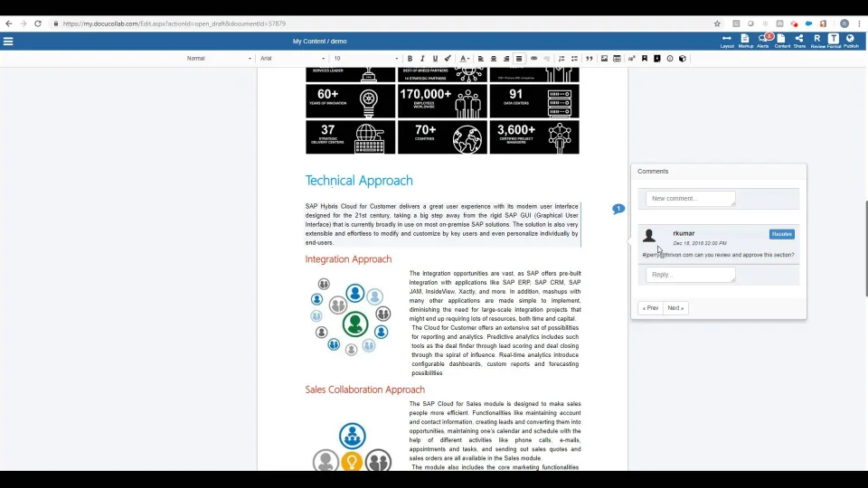Click the Reply input field
Viewport: 868px width, 488px height.
click(x=690, y=275)
